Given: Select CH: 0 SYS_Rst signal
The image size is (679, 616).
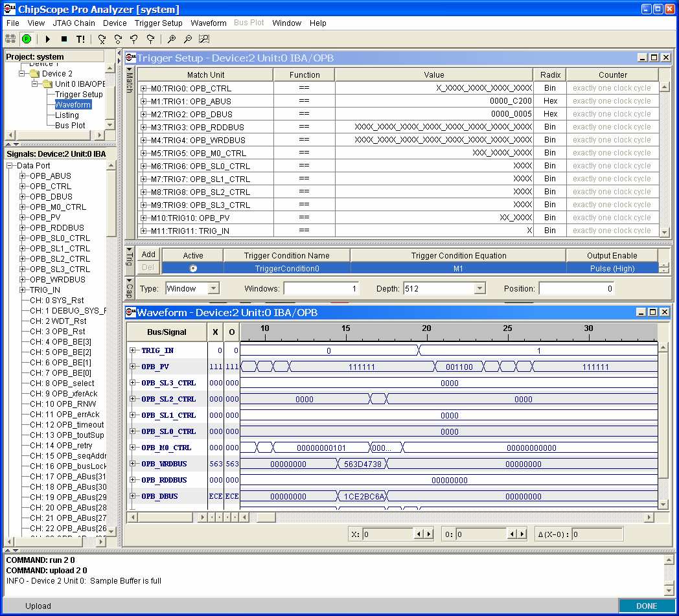Looking at the screenshot, I should click(x=57, y=300).
